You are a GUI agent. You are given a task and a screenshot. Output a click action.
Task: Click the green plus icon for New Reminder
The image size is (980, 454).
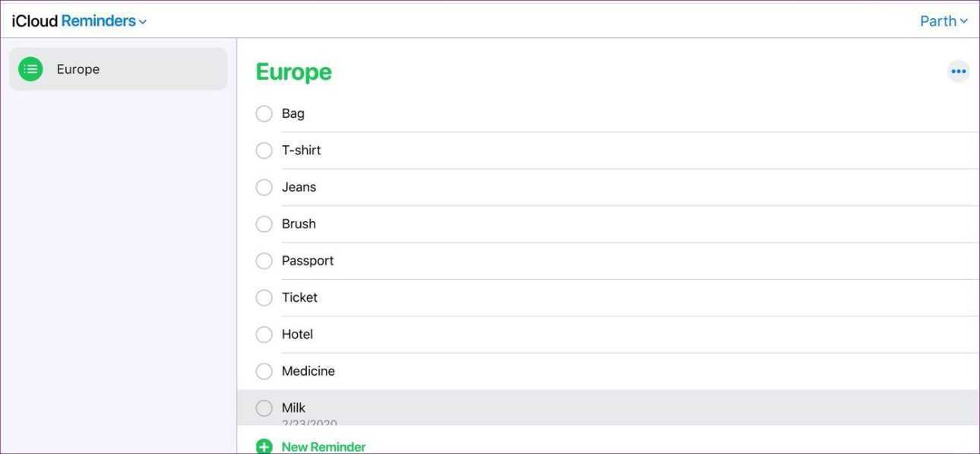pos(264,446)
